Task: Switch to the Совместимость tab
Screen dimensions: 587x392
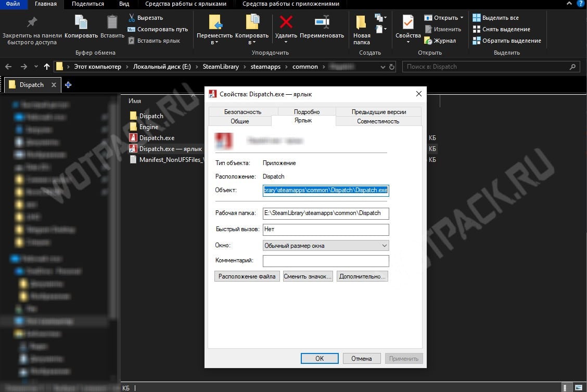Action: (x=378, y=121)
